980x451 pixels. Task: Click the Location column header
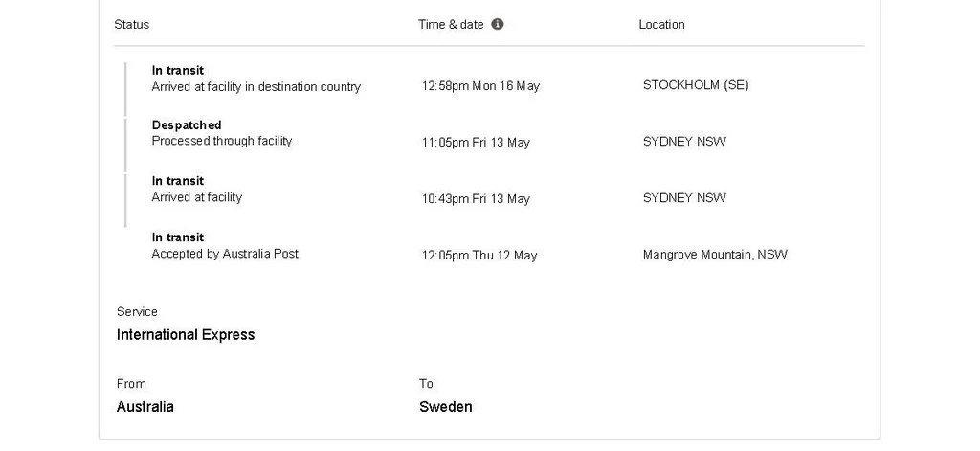click(661, 25)
